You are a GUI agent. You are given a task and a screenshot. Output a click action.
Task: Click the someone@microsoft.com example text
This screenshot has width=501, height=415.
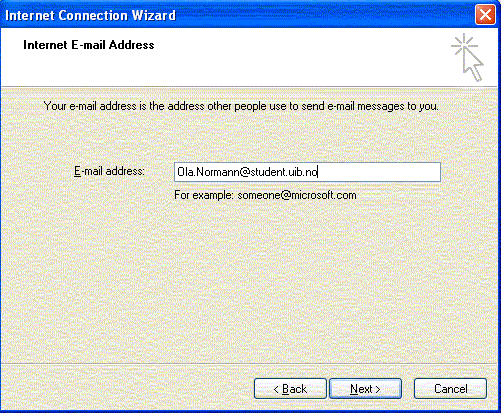[x=297, y=195]
